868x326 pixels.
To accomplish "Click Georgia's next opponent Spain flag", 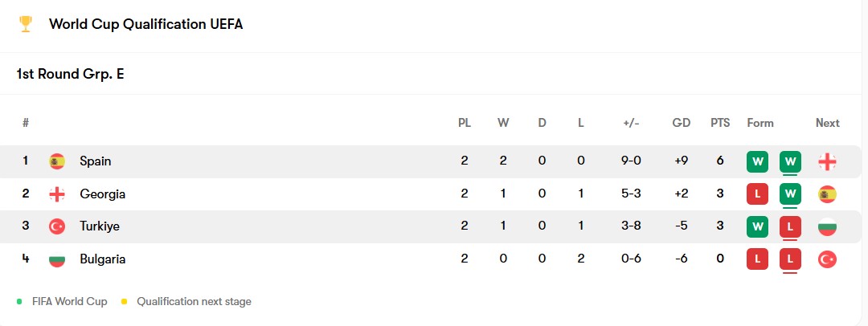I will click(827, 194).
